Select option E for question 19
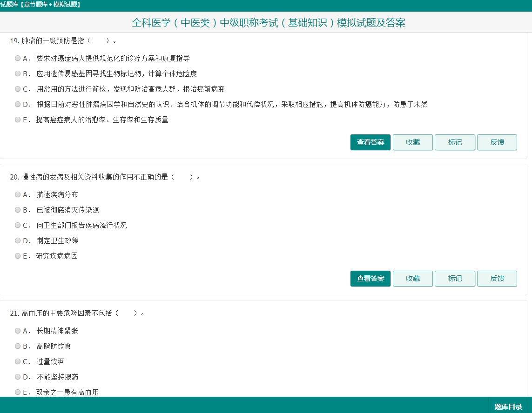This screenshot has width=532, height=413. [18, 120]
